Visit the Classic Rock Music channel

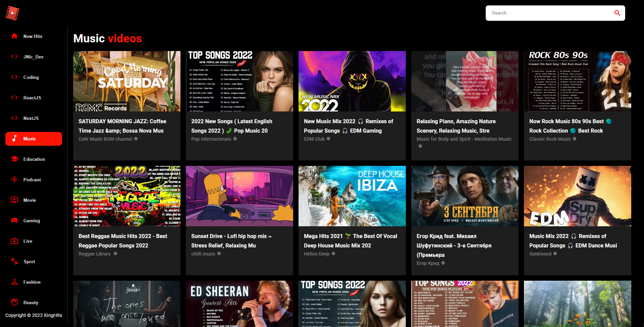coord(550,139)
